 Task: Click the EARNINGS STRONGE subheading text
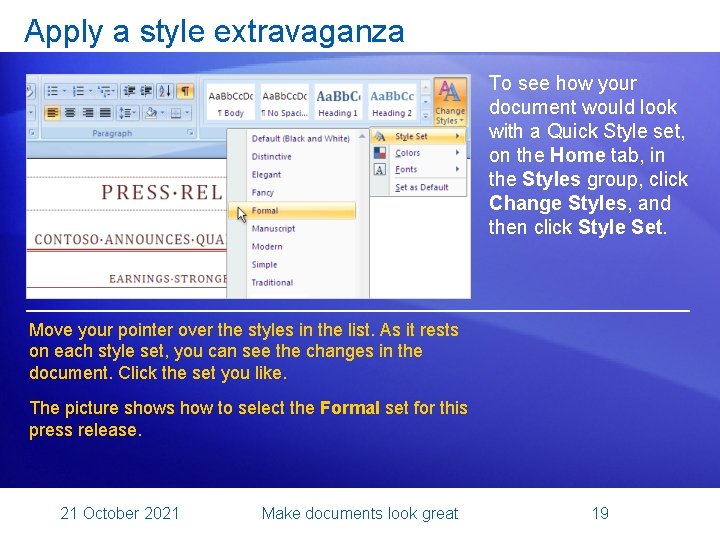coord(168,279)
